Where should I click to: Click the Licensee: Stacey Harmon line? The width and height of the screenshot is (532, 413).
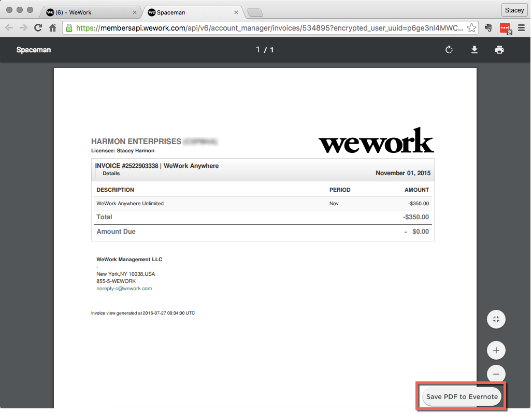pyautogui.click(x=122, y=151)
